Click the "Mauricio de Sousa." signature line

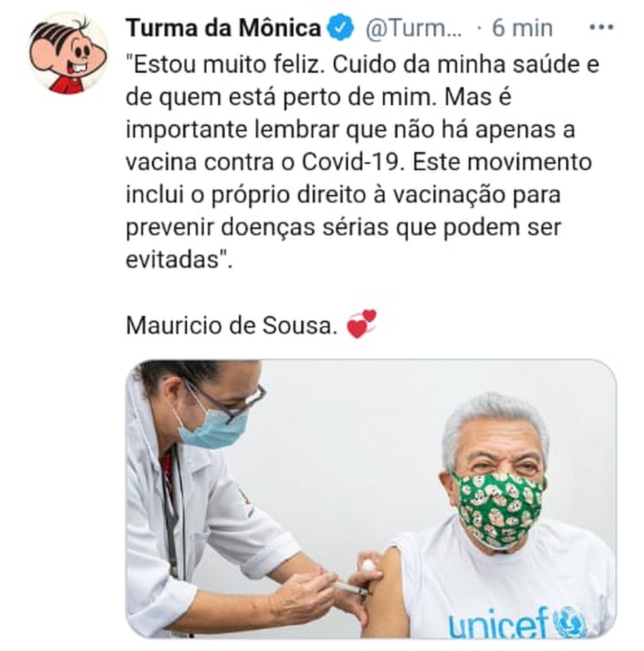pyautogui.click(x=232, y=325)
